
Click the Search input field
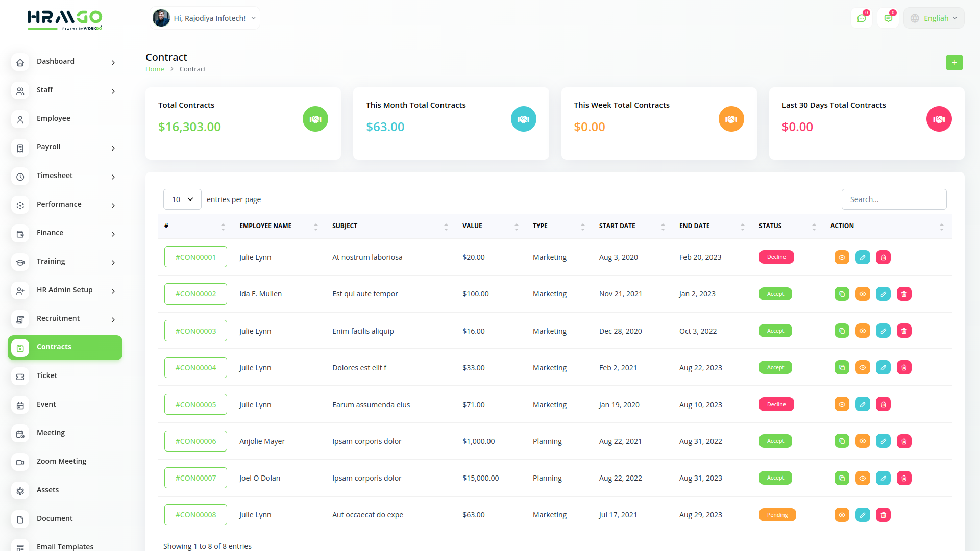click(x=894, y=199)
